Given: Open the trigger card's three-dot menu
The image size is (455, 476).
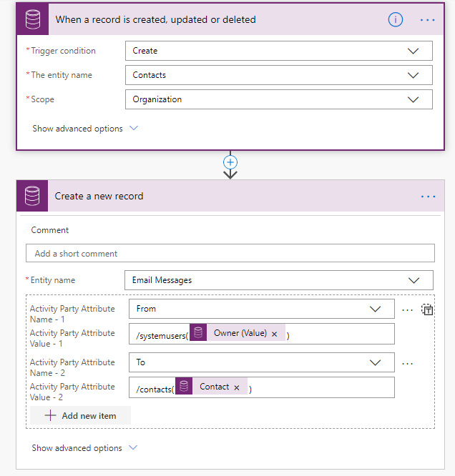Looking at the screenshot, I should pyautogui.click(x=427, y=20).
